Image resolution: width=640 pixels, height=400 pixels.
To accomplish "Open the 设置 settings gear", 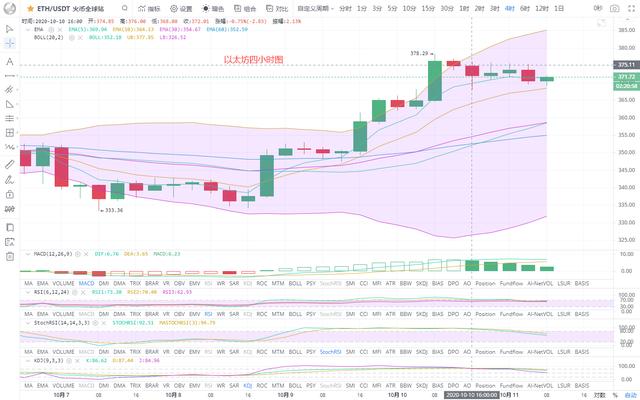I will pyautogui.click(x=182, y=7).
